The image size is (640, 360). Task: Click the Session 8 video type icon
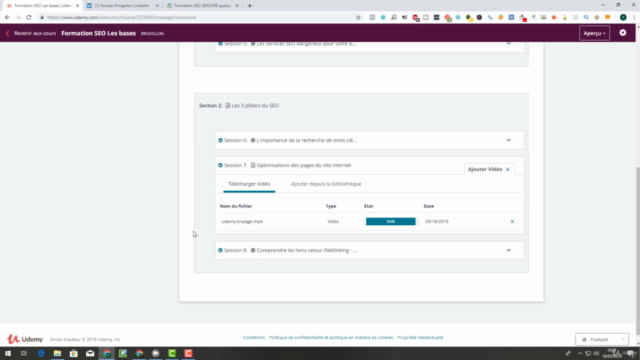tap(253, 250)
